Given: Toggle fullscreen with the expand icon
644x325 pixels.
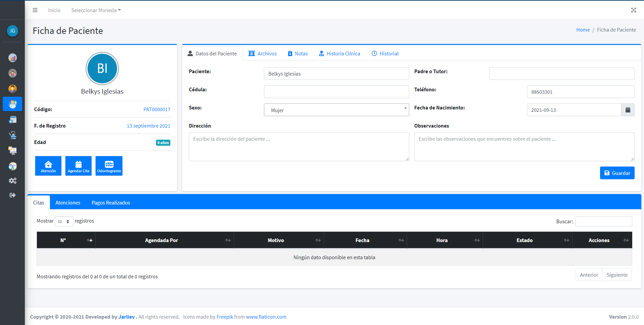Looking at the screenshot, I should point(633,10).
